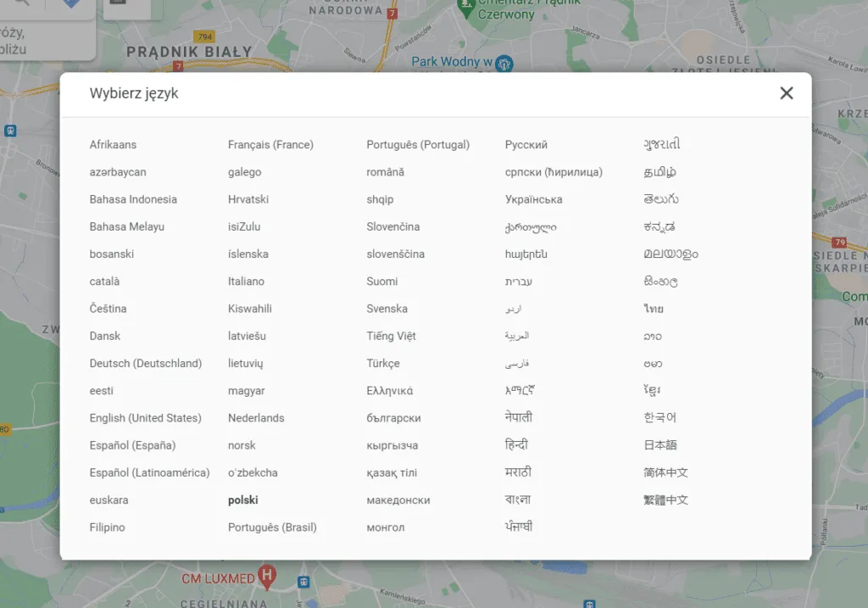868x608 pixels.
Task: Select Español (Latinoamérica) option
Action: tap(149, 472)
